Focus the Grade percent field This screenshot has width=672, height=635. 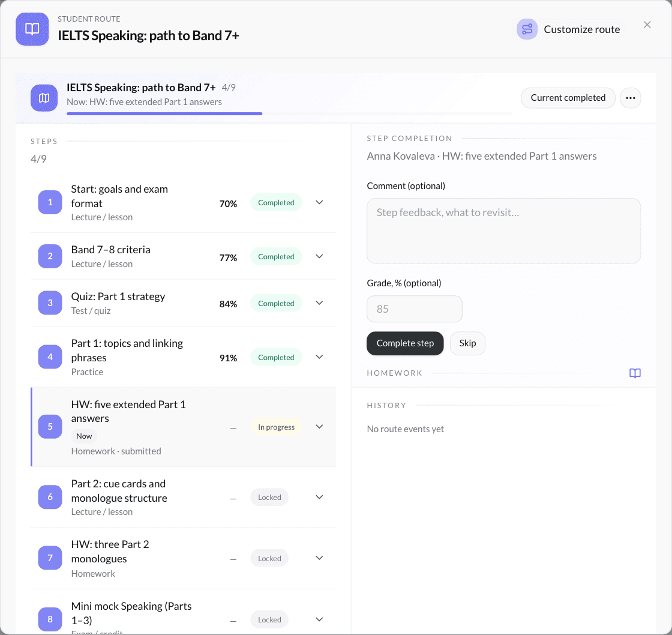415,308
